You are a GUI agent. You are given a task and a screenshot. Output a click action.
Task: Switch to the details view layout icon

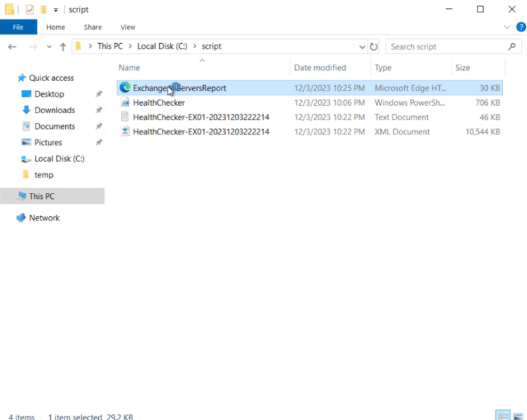click(x=503, y=416)
